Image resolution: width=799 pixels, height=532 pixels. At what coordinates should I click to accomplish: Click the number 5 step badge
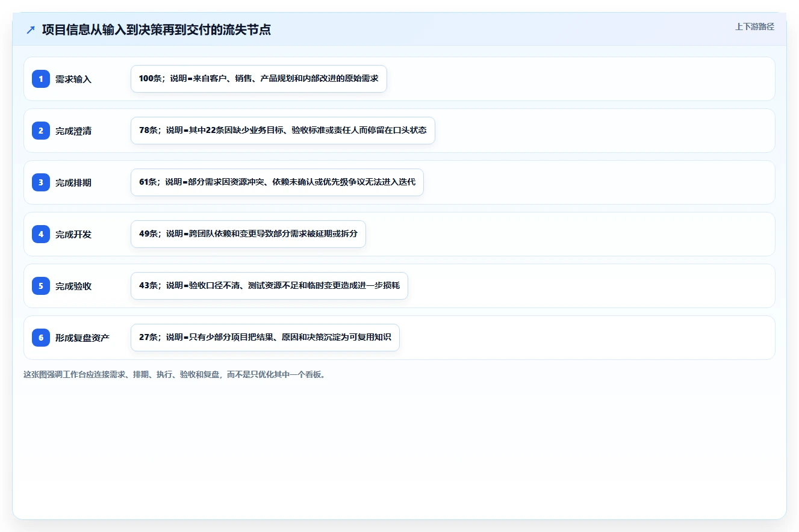point(41,286)
